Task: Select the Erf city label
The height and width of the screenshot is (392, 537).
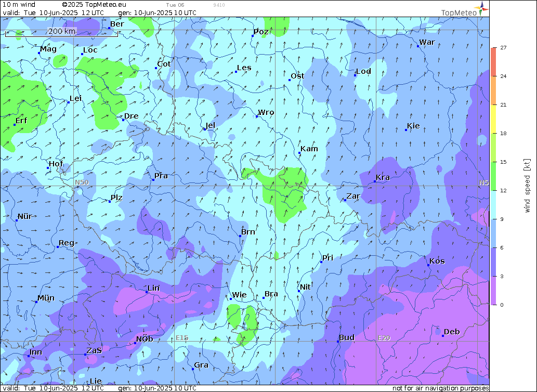Action: [22, 121]
